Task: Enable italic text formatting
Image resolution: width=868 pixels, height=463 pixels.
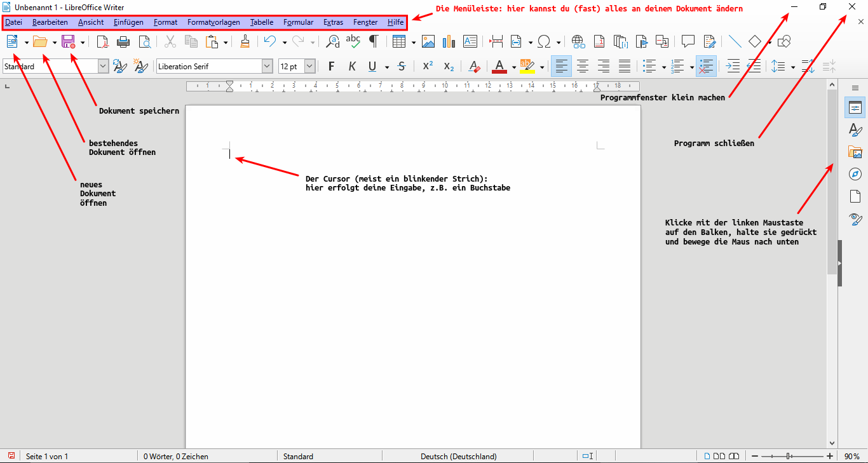Action: click(351, 67)
